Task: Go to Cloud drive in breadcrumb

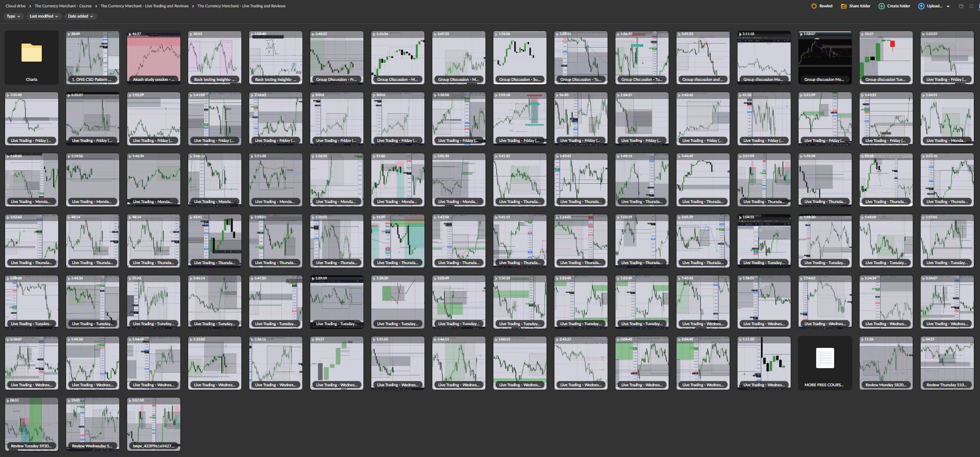Action: (x=15, y=6)
